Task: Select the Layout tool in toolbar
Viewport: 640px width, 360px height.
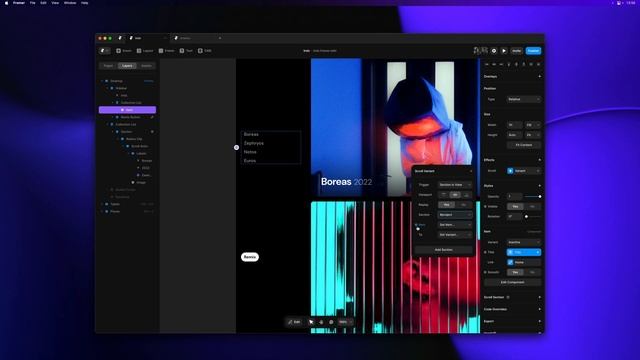Action: [145, 51]
